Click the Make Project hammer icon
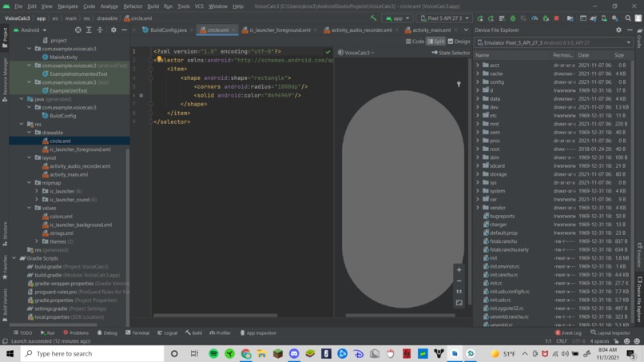The width and height of the screenshot is (644, 362). 373,18
